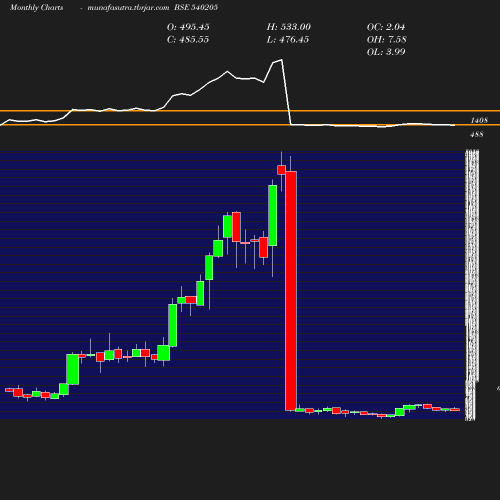Viewport: 500px width, 500px height.
Task: Click the 'OC: 2.04' value
Action: pos(386,27)
